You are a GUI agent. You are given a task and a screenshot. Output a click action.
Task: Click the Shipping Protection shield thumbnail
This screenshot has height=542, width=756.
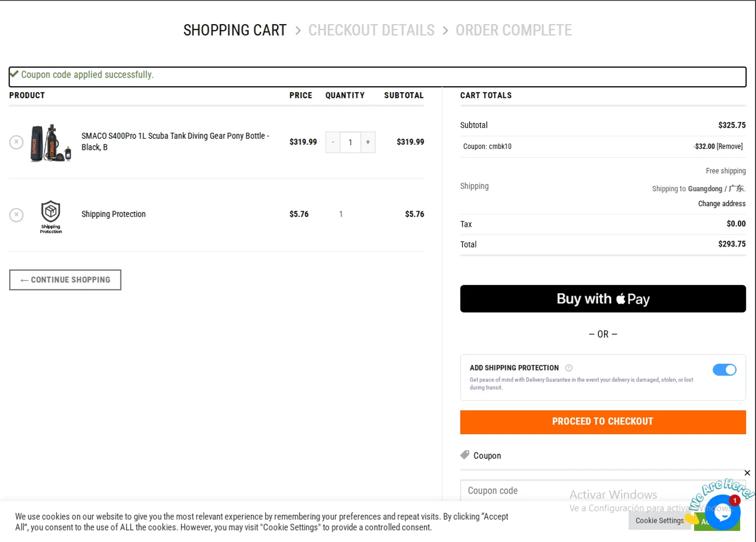point(51,217)
